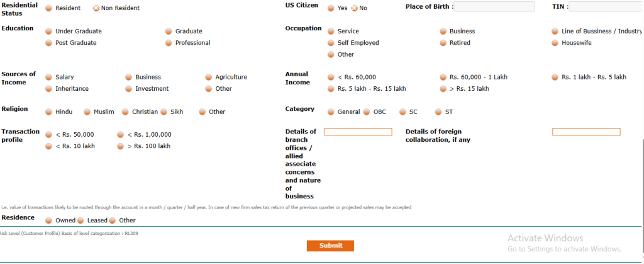The image size is (644, 264).
Task: Click the Place of Birth field
Action: click(x=494, y=6)
